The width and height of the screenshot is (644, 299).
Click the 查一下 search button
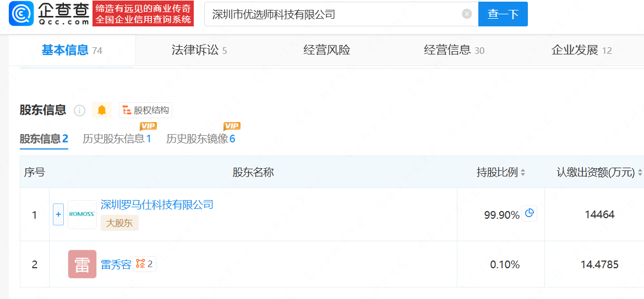(x=503, y=14)
